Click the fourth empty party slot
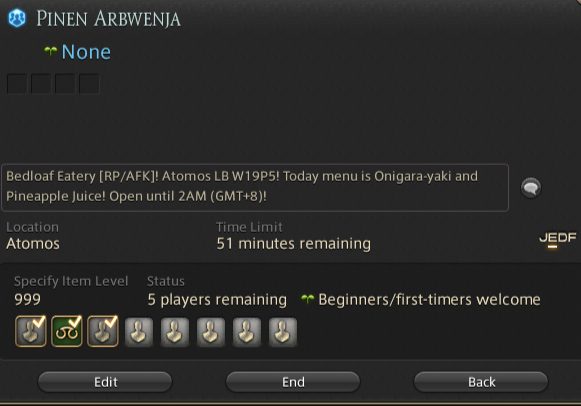Screen dimensions: 581x406 coord(139,332)
